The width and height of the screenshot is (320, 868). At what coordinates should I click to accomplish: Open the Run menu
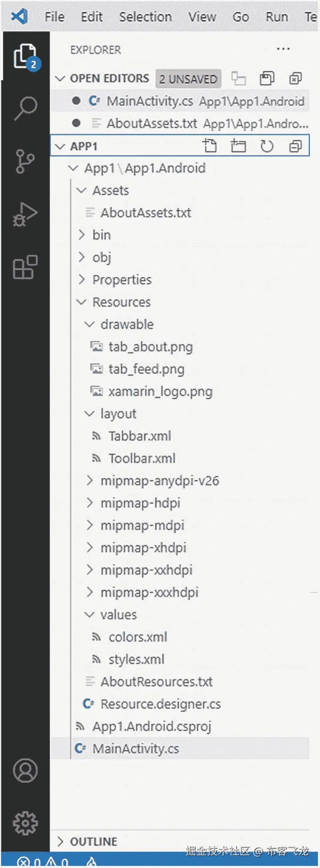click(276, 17)
